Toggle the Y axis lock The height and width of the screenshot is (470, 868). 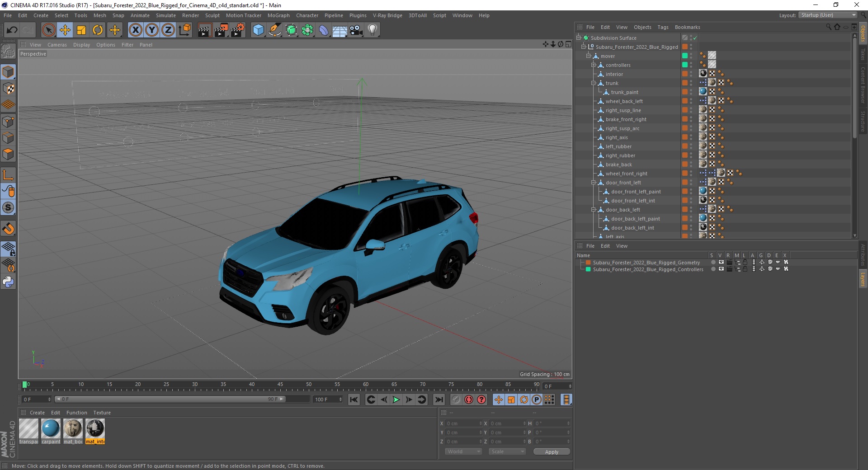click(152, 30)
